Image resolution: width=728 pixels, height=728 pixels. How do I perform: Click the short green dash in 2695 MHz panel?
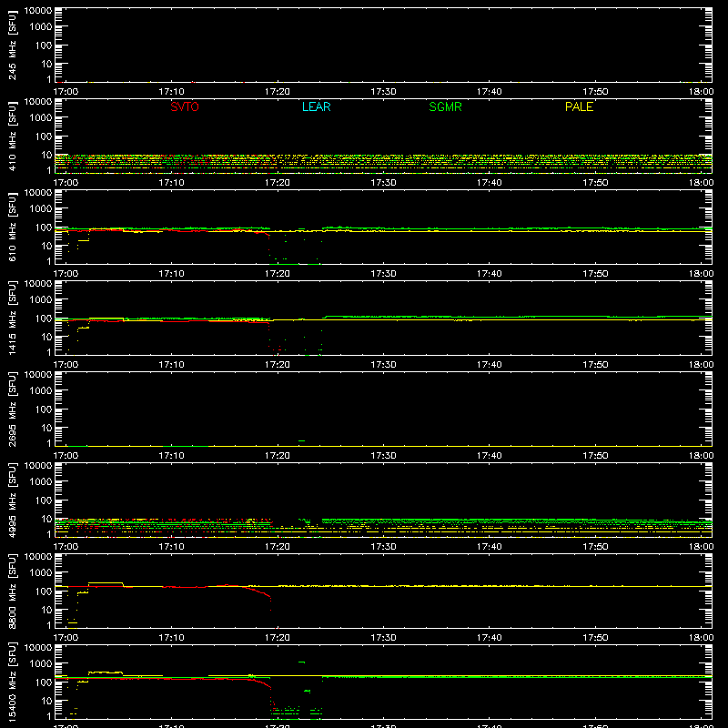(x=301, y=440)
